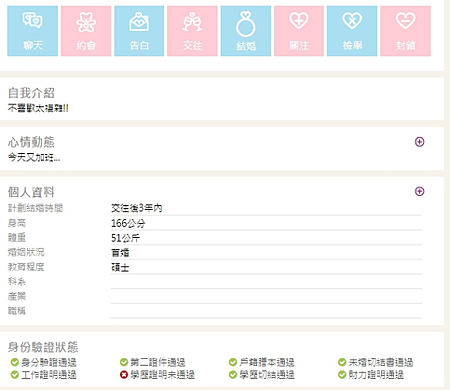Screen dimensions: 450x390
Task: Click the 約會 teddy bear tile
Action: pyautogui.click(x=86, y=31)
